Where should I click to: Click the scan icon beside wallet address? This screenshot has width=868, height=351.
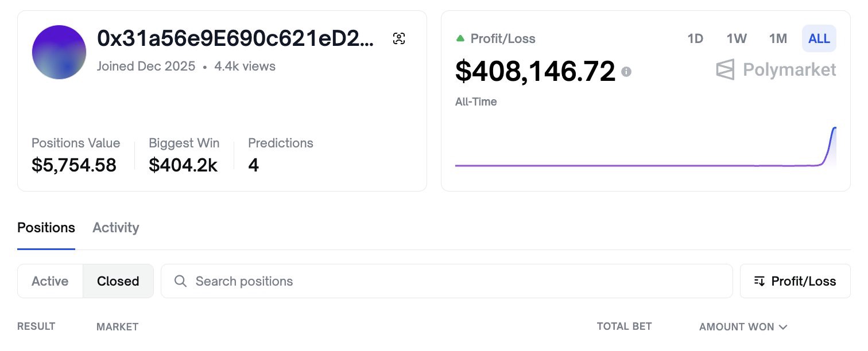pyautogui.click(x=399, y=38)
